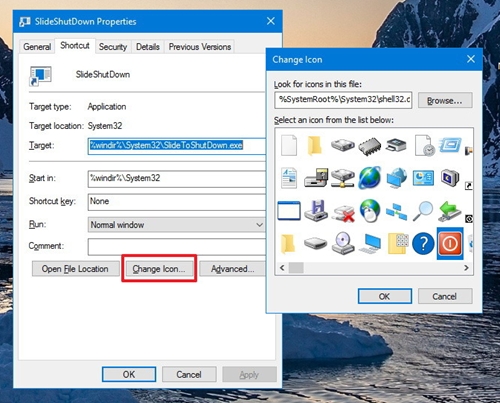The width and height of the screenshot is (500, 403).
Task: Open the Run window mode dropdown
Action: [176, 225]
